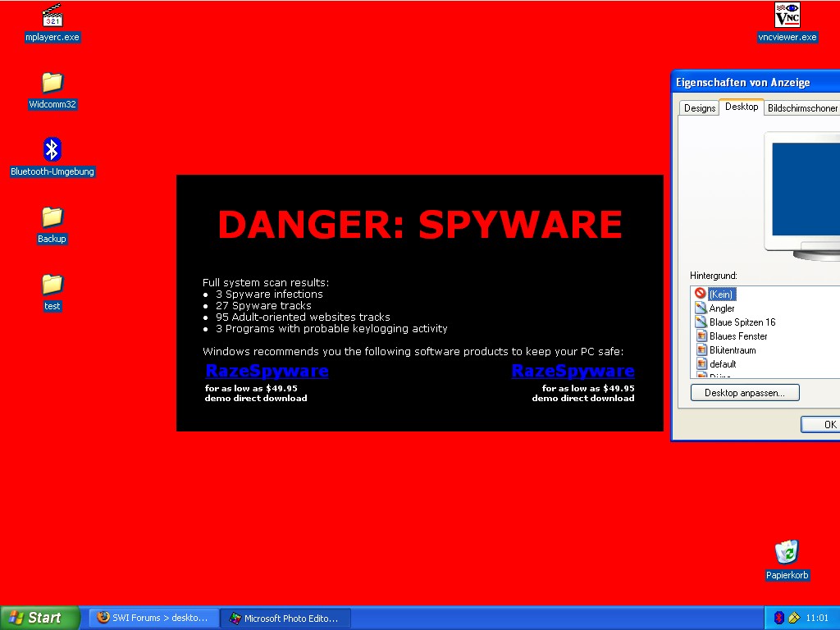The height and width of the screenshot is (630, 840).
Task: Select the Desktop tab in display properties
Action: click(x=742, y=107)
